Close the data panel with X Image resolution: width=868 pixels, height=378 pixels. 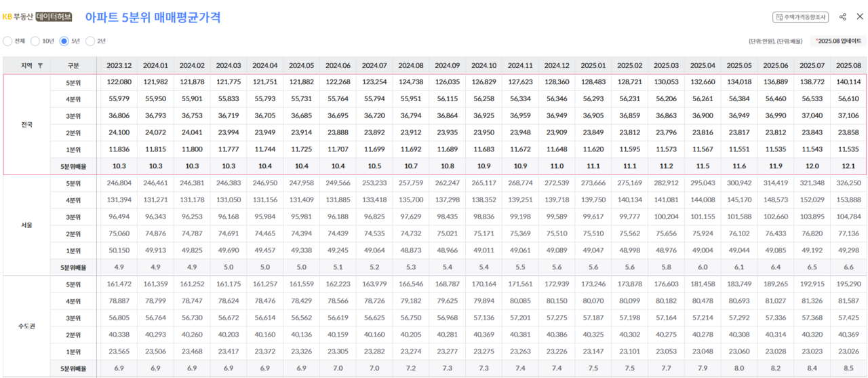click(x=859, y=17)
